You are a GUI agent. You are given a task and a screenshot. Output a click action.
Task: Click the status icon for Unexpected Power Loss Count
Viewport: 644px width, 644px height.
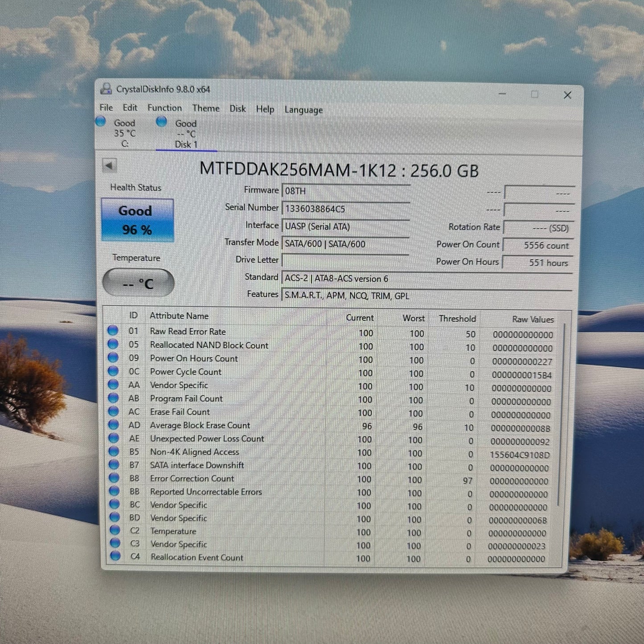114,437
